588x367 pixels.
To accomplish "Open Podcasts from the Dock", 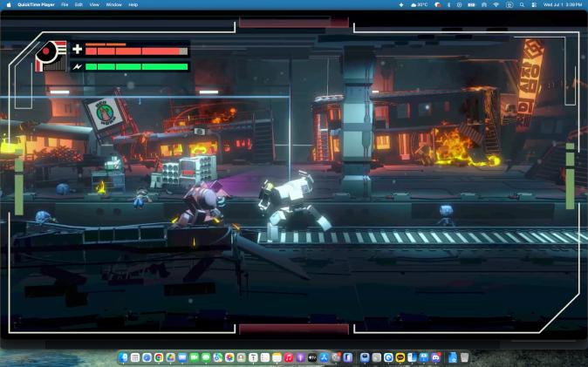I will pos(300,357).
